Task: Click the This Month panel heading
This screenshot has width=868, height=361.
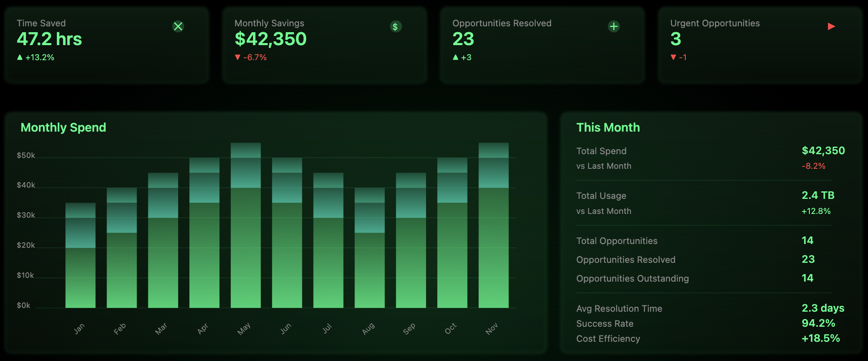Action: click(608, 127)
